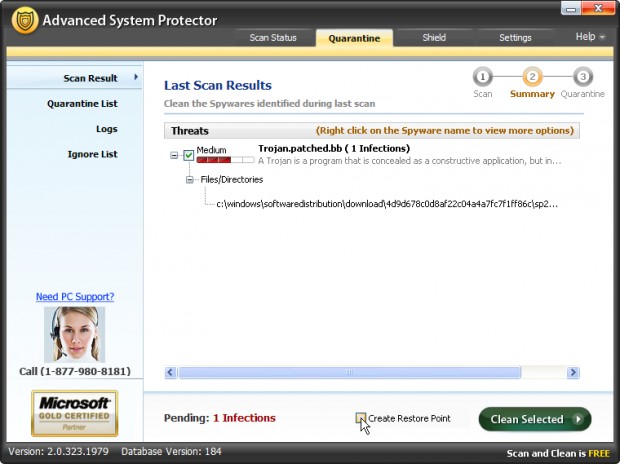
Task: Click the Medium severity label
Action: tap(212, 150)
